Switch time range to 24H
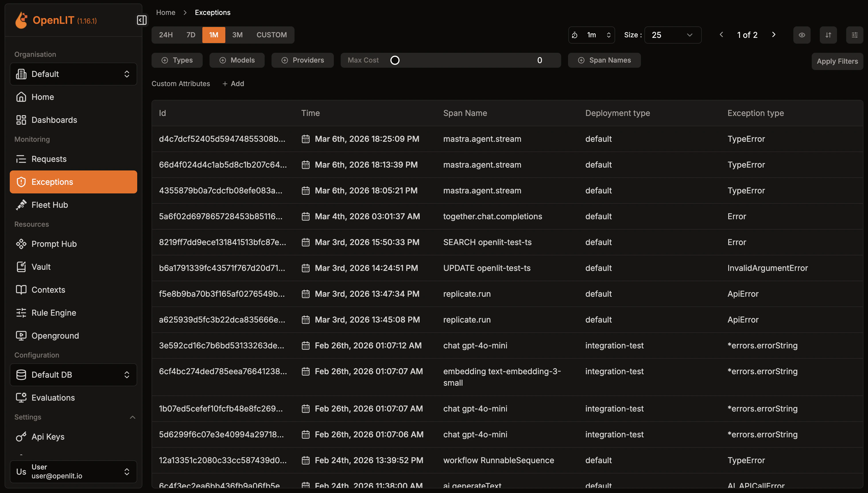Viewport: 868px width, 493px height. point(166,35)
